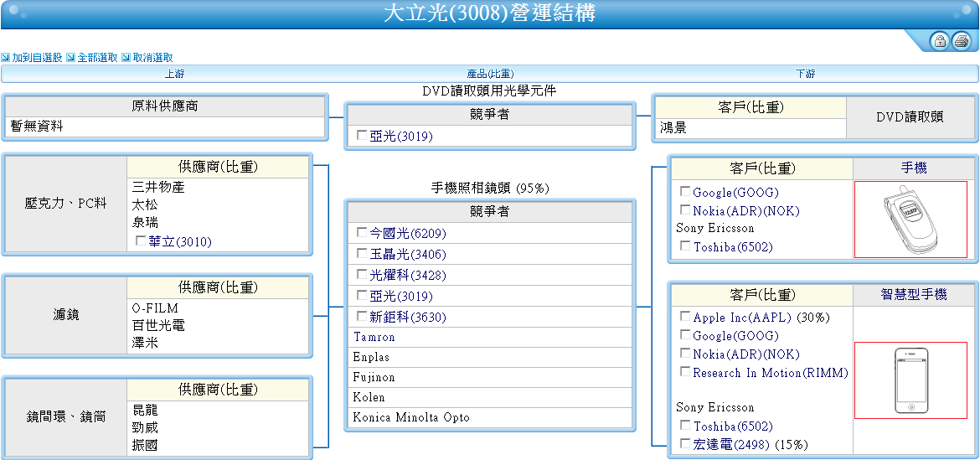This screenshot has height=460, width=980.
Task: Check Toshiba(6502) box in 智慧型手機 customers
Action: click(x=685, y=426)
